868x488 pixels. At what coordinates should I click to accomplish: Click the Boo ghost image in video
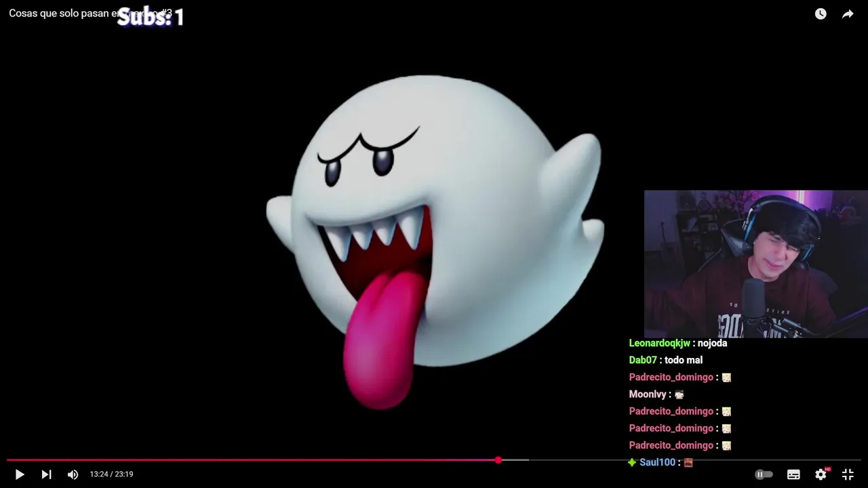pyautogui.click(x=434, y=241)
